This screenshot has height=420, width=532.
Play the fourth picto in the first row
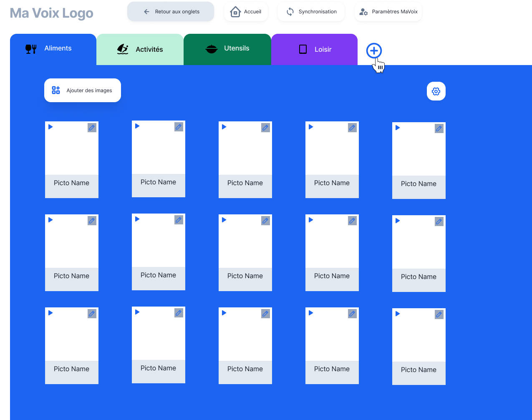coord(311,127)
